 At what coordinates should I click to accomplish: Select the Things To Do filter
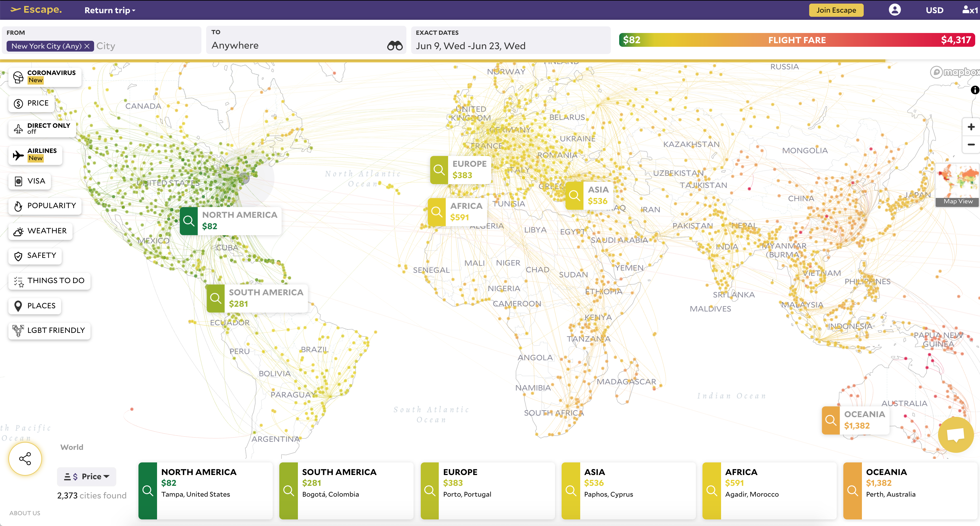coord(49,281)
